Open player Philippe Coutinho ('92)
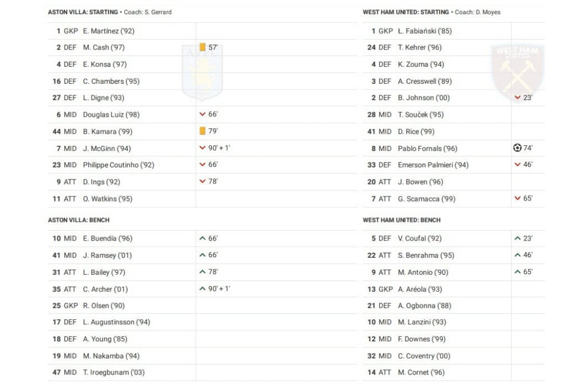This screenshot has height=392, width=588. [118, 165]
